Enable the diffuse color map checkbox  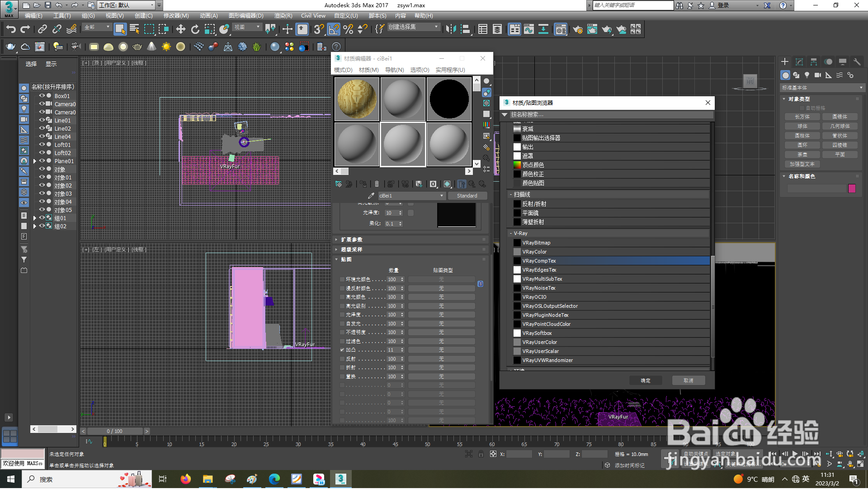click(x=342, y=288)
